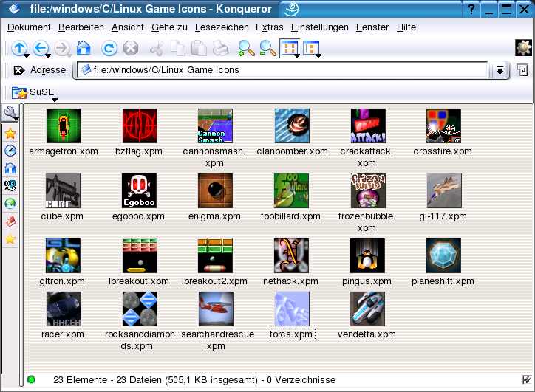Go to the Home folder
535x392 pixels.
click(x=84, y=48)
